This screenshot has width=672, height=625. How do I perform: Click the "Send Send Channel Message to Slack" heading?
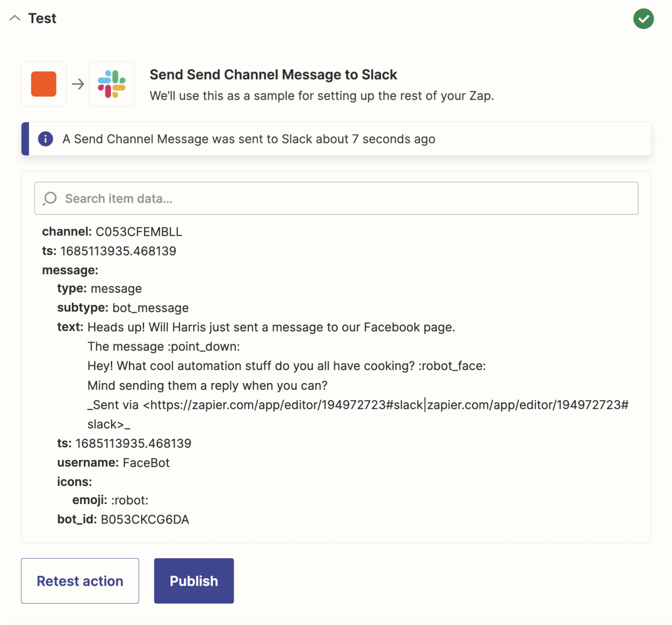pos(273,75)
